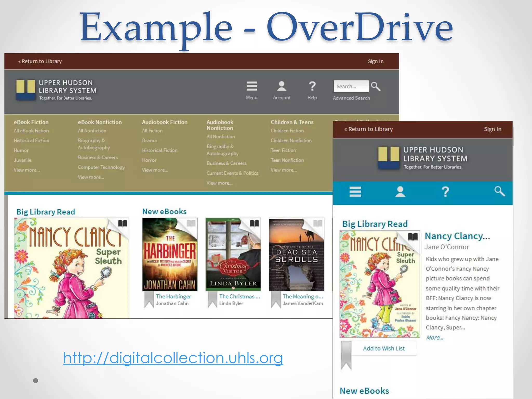The width and height of the screenshot is (532, 399).
Task: Open the digitalcollection.uhls.org hyperlink
Action: 173,358
